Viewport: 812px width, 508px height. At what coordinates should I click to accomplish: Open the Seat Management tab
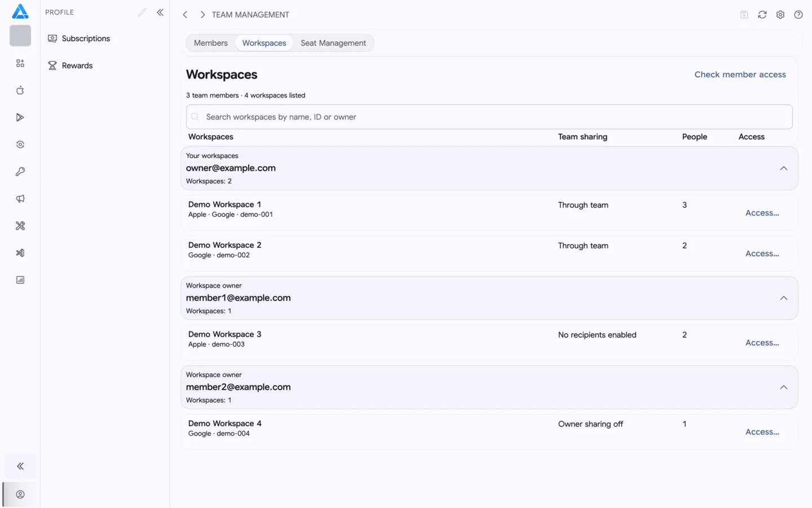click(333, 43)
